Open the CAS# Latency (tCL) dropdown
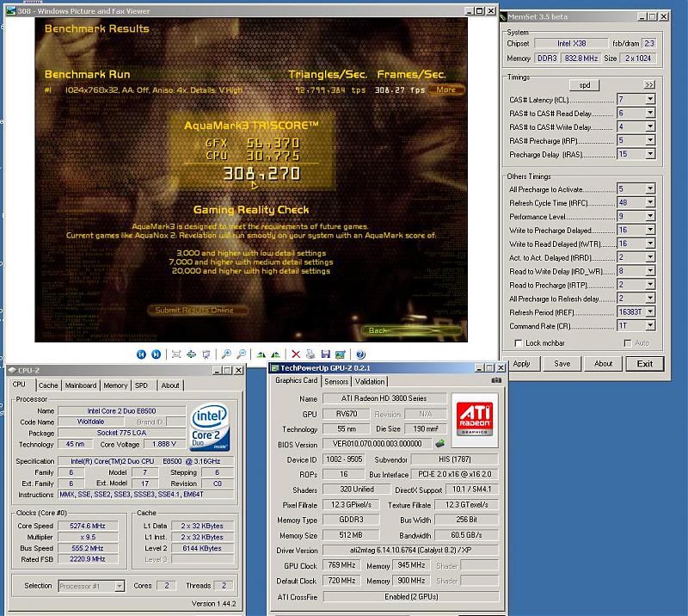The image size is (688, 616). (x=649, y=100)
